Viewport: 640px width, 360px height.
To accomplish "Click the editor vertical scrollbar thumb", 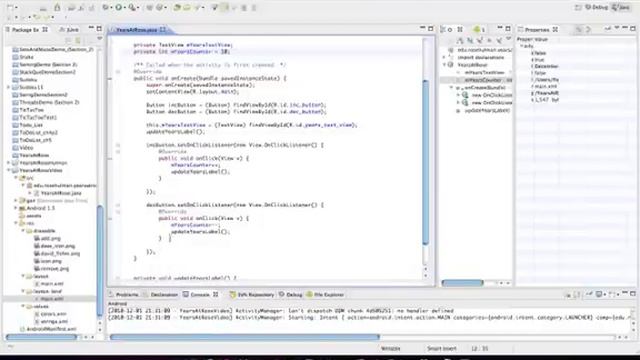I will tap(426, 162).
